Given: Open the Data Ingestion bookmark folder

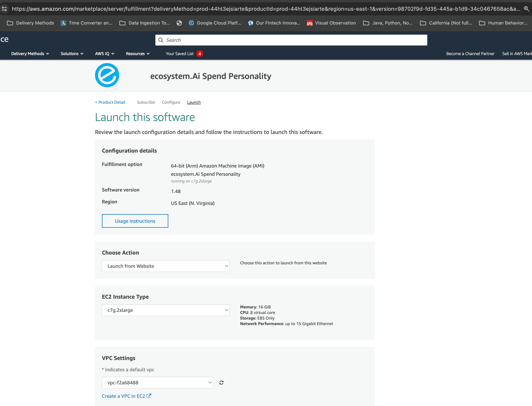Looking at the screenshot, I should (x=145, y=23).
